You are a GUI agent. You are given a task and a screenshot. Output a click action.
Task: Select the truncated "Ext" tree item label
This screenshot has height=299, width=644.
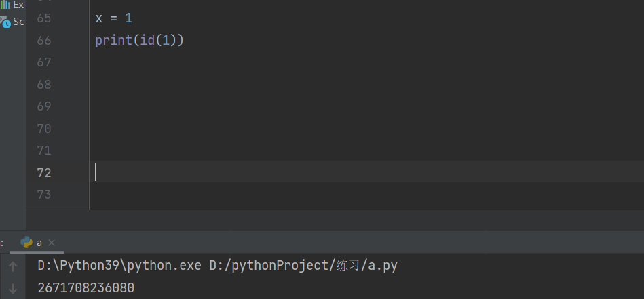click(19, 4)
